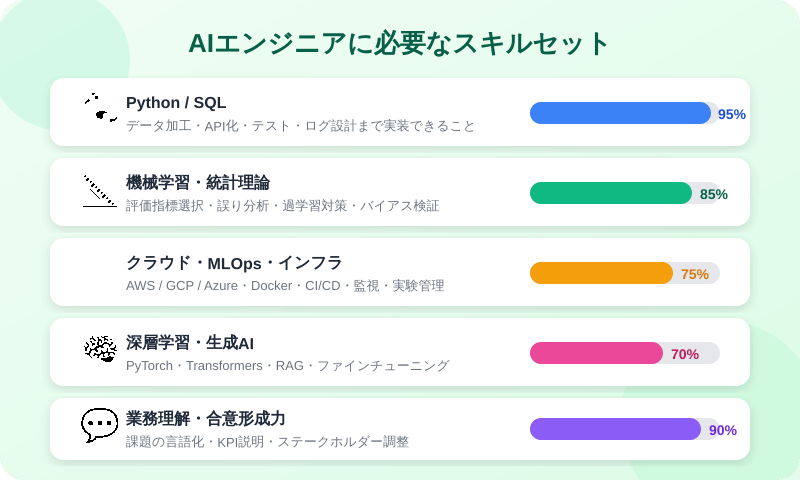This screenshot has width=800, height=480.
Task: Click the speech bubble icon
Action: (x=99, y=425)
